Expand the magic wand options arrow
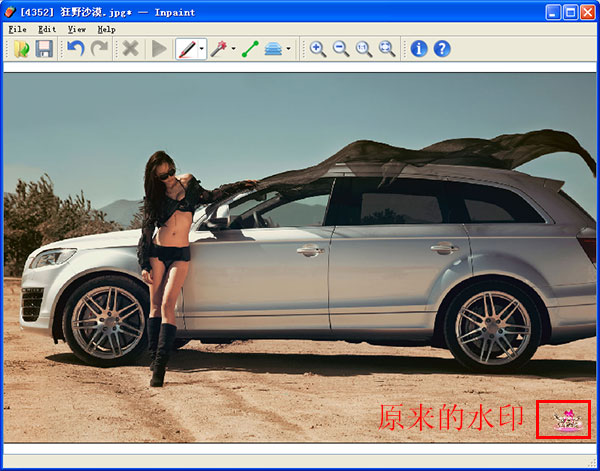The width and height of the screenshot is (600, 471). [233, 49]
